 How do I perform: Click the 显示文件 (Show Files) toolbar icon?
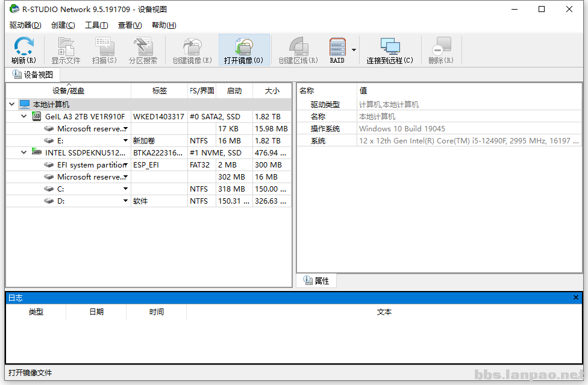point(66,51)
